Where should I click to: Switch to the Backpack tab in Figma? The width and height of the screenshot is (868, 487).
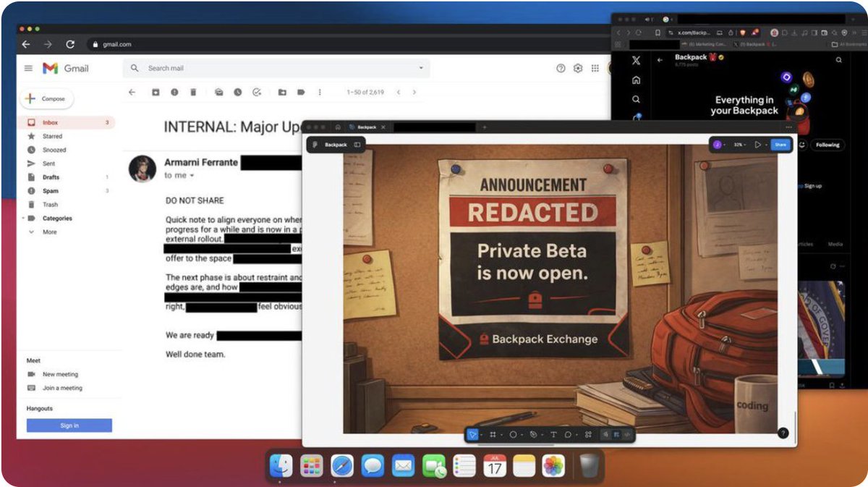tap(367, 127)
